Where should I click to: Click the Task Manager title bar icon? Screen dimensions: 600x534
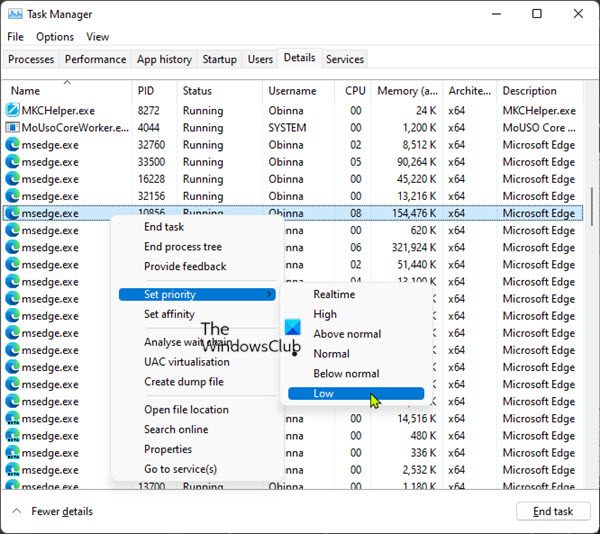[x=15, y=14]
